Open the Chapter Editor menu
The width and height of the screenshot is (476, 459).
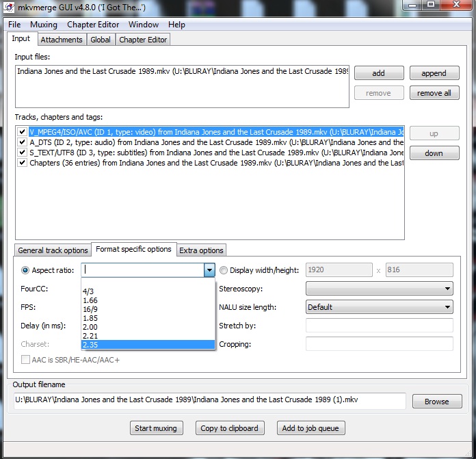click(93, 25)
